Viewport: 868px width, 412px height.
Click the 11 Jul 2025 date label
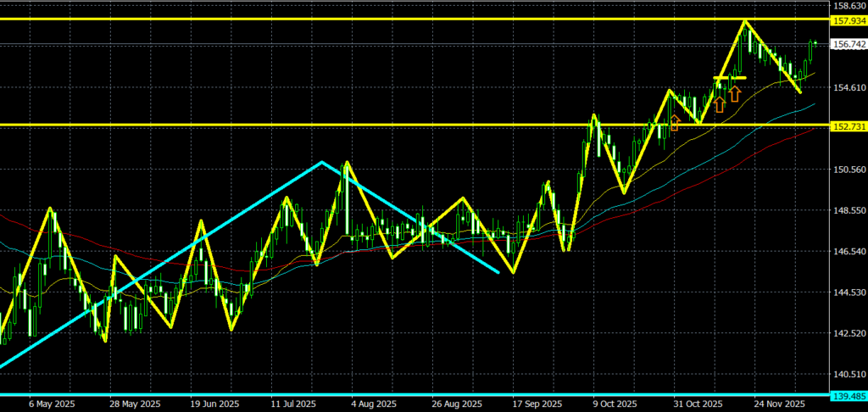(x=293, y=404)
